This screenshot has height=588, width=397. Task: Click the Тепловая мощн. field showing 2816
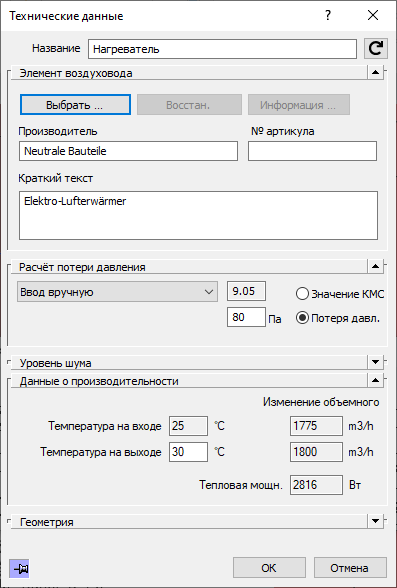point(316,485)
